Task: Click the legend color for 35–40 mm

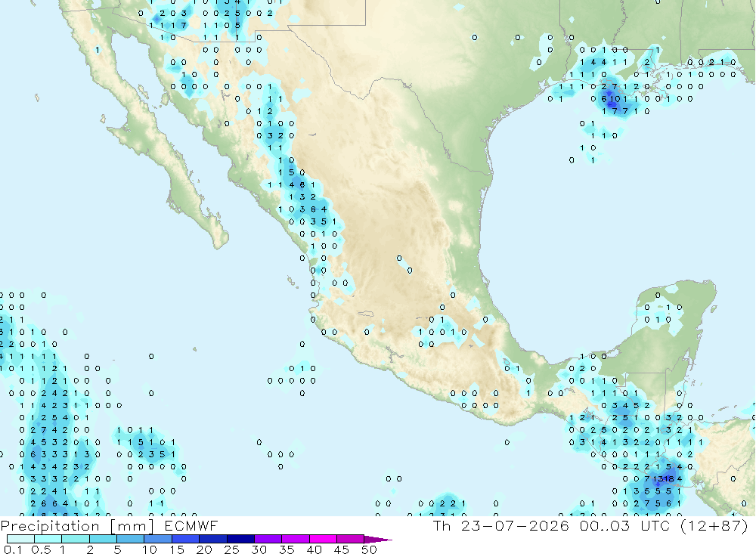Action: (295, 539)
